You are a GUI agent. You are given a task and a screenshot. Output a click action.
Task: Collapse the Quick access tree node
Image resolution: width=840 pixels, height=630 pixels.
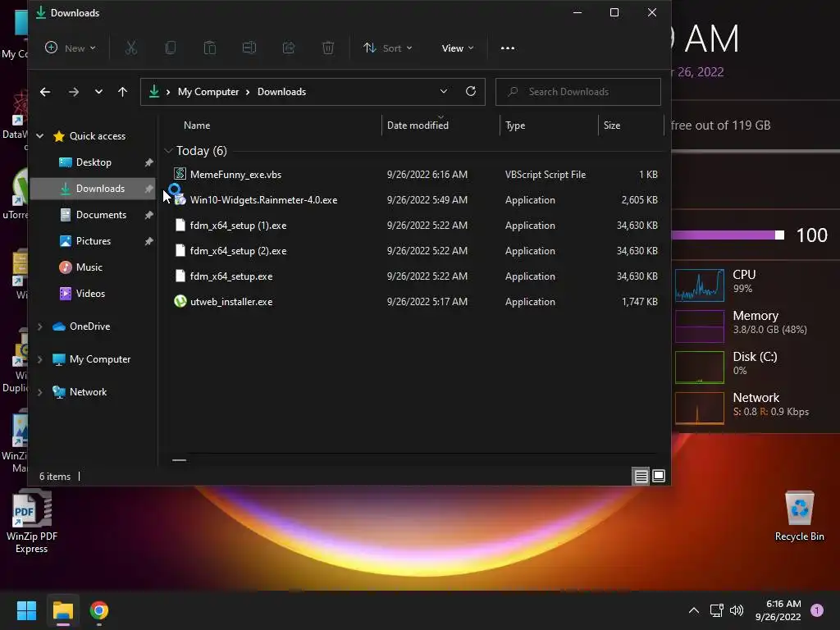pos(39,136)
